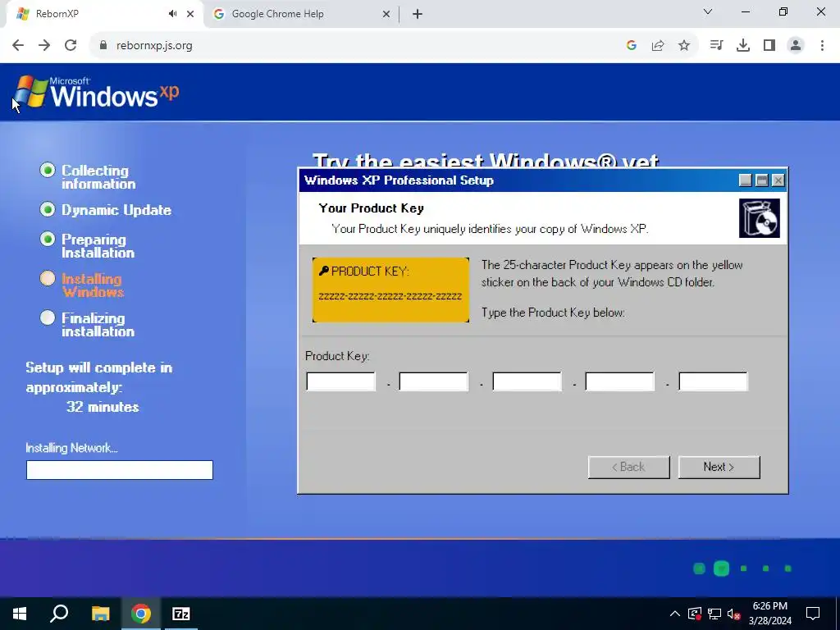Select the Installing Windows step indicator

47,278
